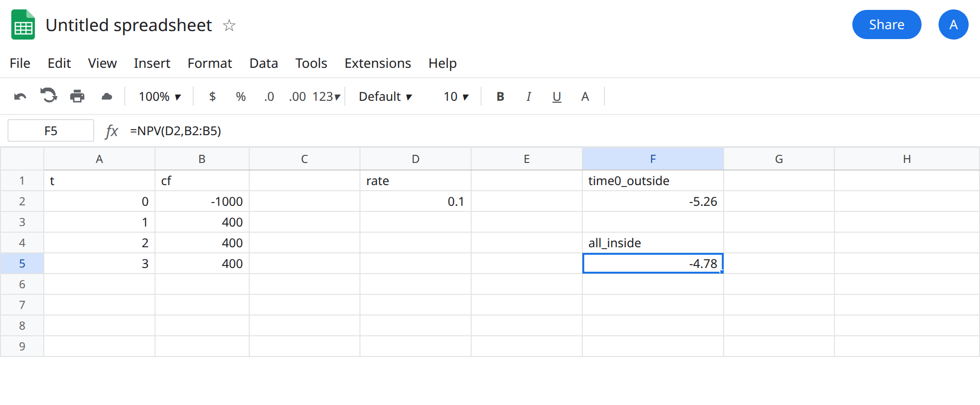Open the account avatar A
The height and width of the screenshot is (405, 980).
953,24
